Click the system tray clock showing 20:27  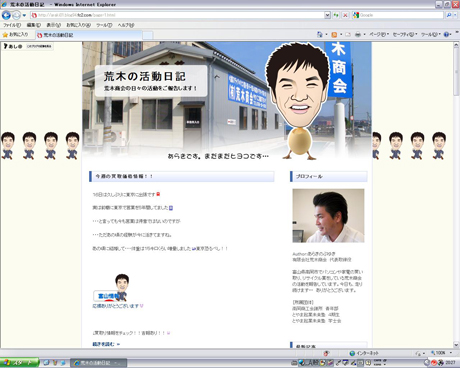(450, 363)
